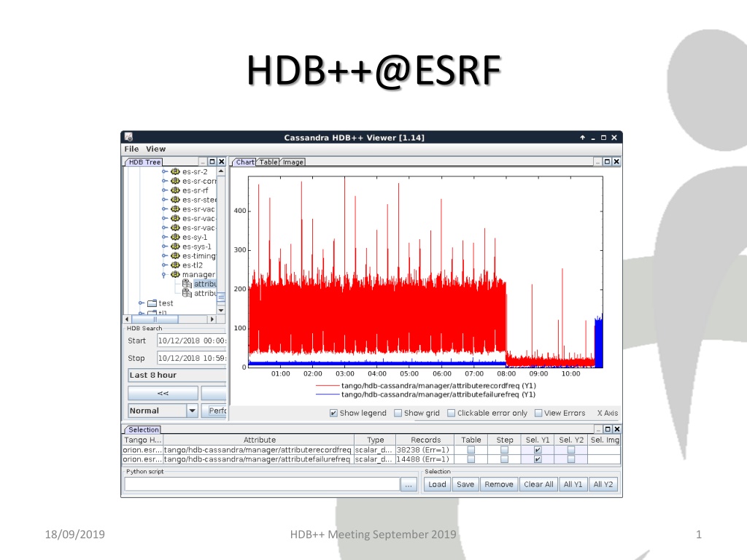Close the Selection panel with its X icon
The image size is (747, 560).
(617, 429)
